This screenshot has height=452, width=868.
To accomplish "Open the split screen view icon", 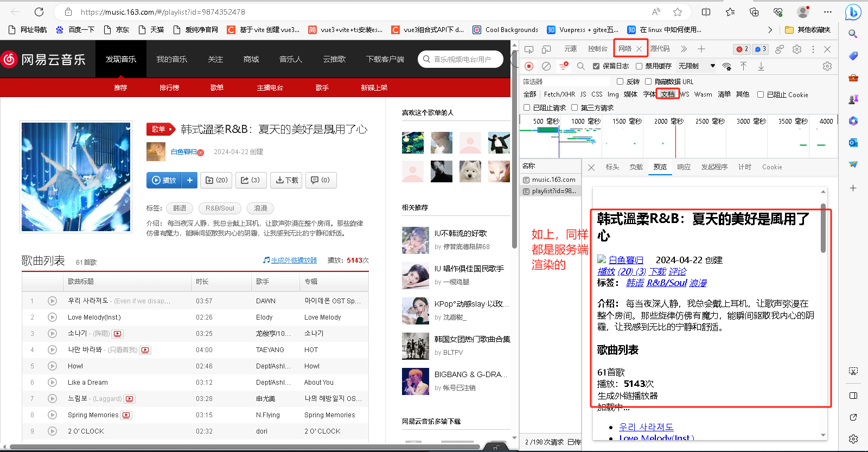I will 706,12.
